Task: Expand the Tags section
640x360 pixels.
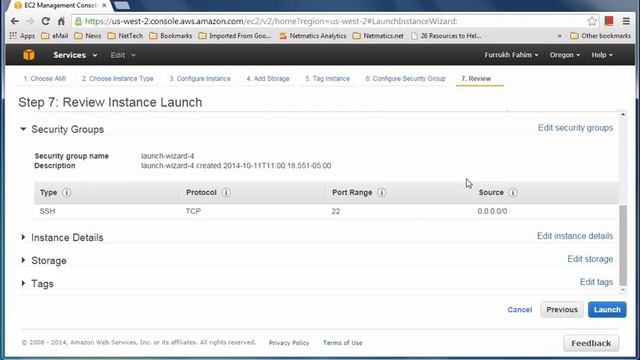Action: [23, 283]
